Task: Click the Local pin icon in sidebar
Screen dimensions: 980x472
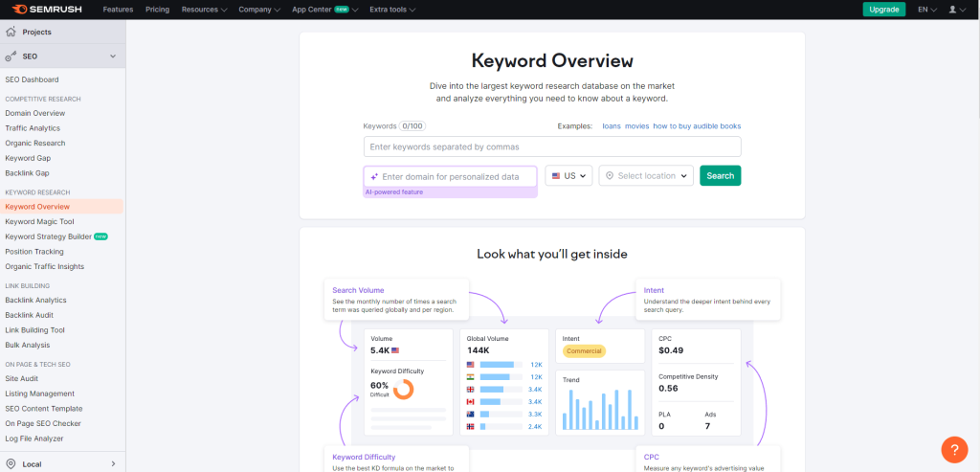Action: point(11,464)
